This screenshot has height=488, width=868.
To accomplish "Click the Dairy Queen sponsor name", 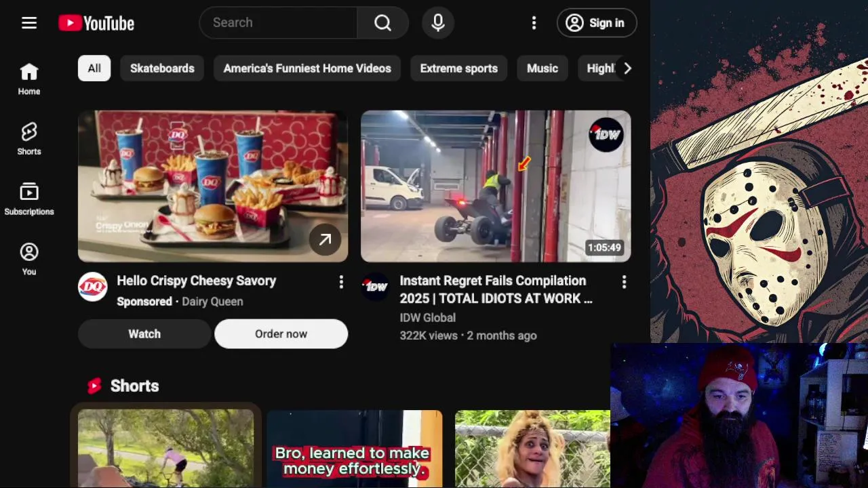I will (x=212, y=302).
